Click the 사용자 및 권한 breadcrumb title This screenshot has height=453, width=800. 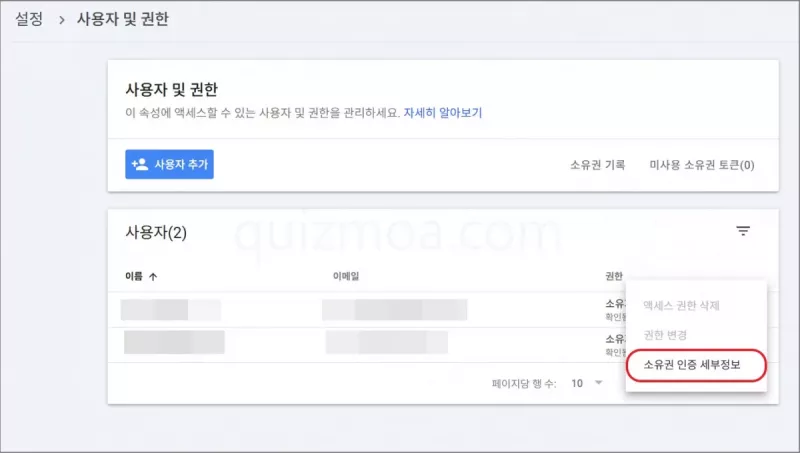click(x=122, y=19)
